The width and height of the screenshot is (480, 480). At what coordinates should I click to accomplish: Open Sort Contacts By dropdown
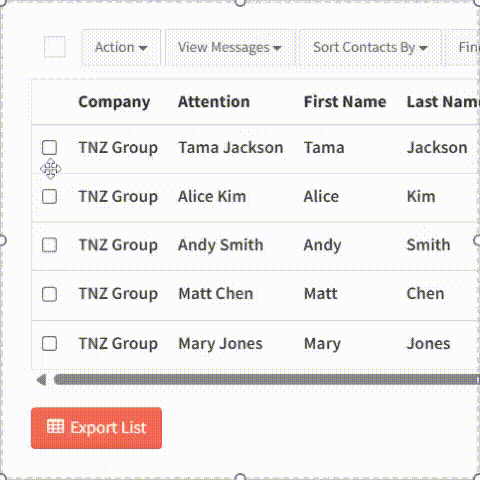[x=370, y=47]
